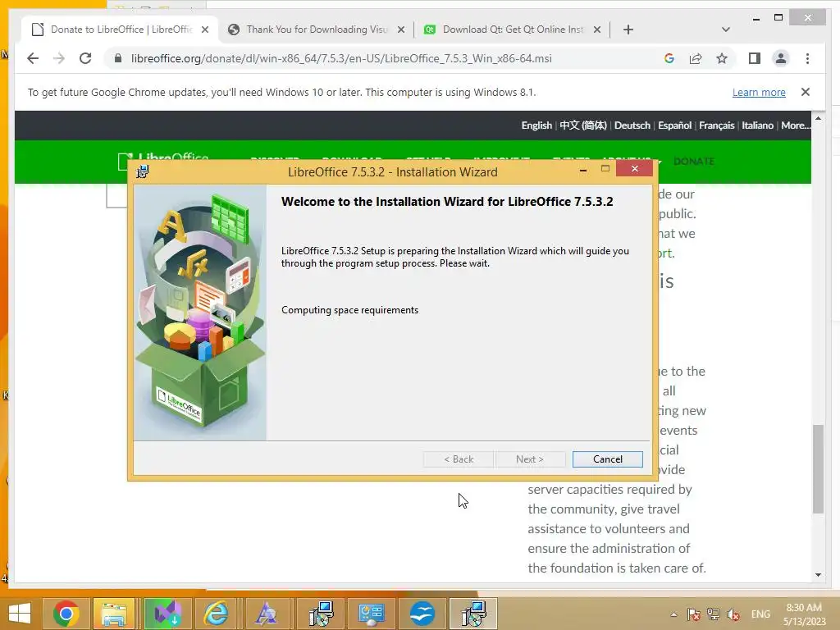
Task: Select Español language link
Action: (x=674, y=126)
